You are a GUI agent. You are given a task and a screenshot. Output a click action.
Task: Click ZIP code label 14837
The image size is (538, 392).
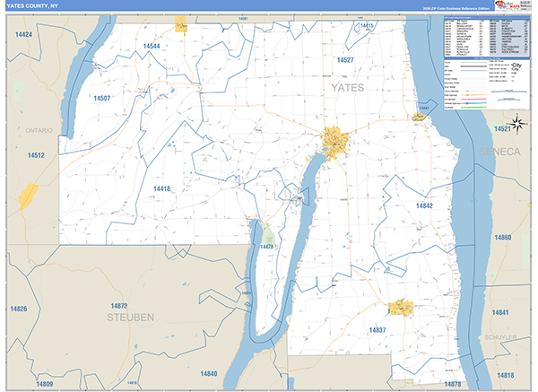[377, 330]
